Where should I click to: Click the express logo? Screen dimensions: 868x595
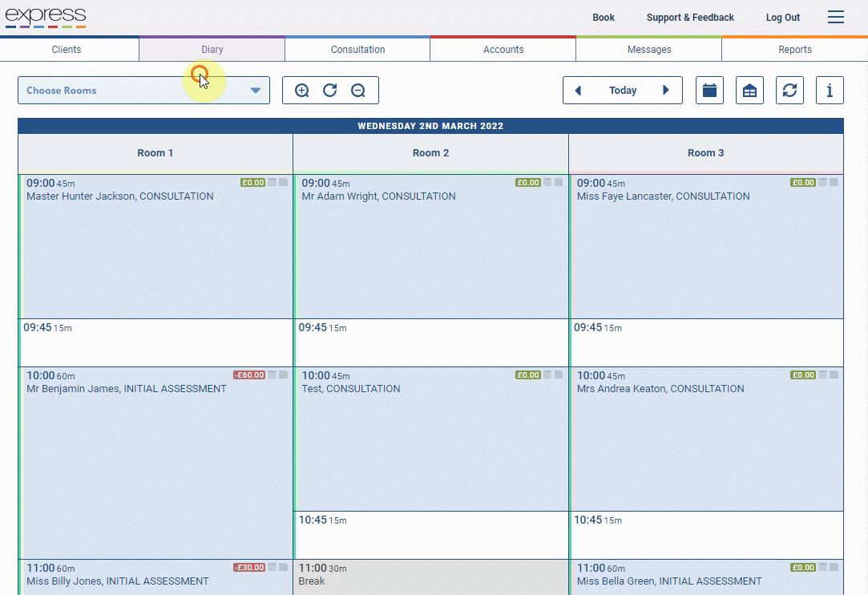pos(46,17)
